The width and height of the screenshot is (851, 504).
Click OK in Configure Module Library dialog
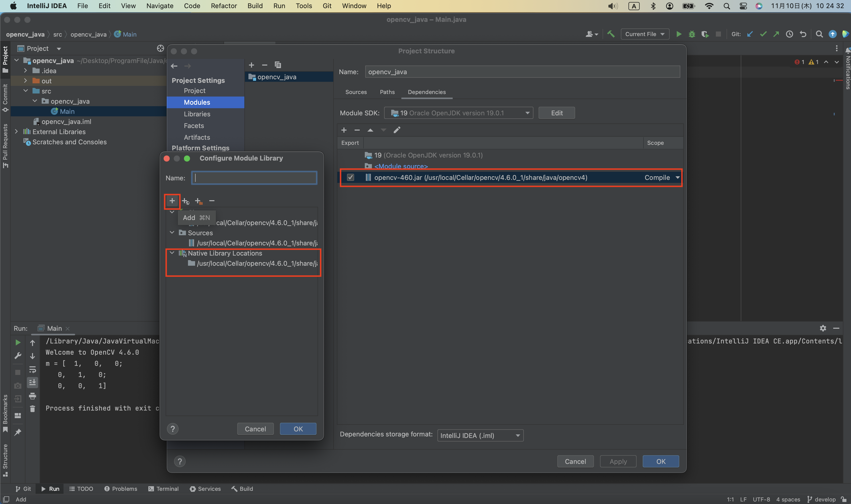(x=298, y=429)
